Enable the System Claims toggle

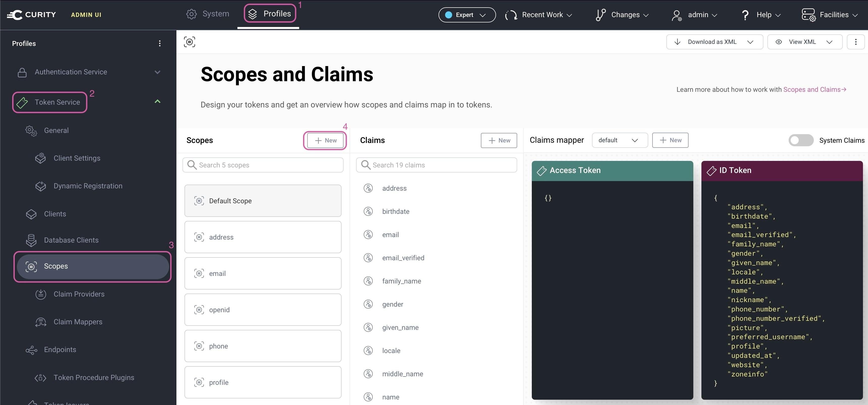click(801, 140)
